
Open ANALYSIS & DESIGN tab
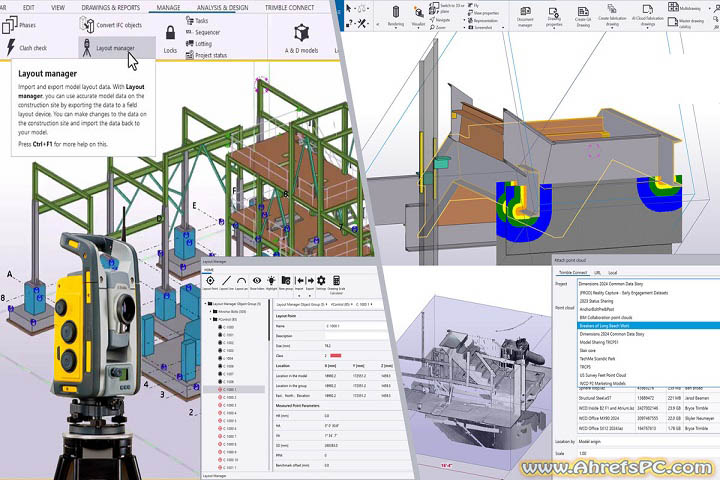(x=222, y=7)
